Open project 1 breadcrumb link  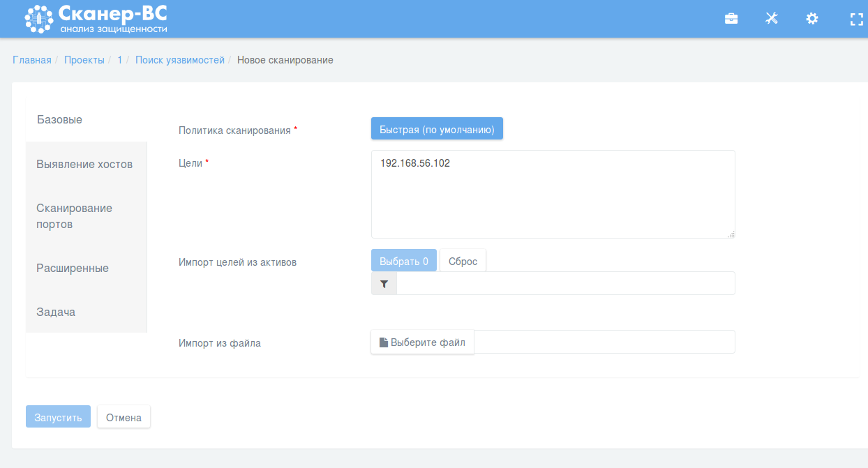point(120,60)
